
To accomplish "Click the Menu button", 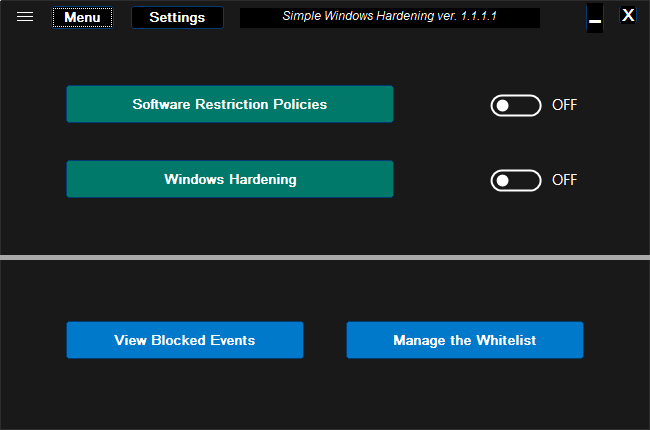I will coord(82,17).
